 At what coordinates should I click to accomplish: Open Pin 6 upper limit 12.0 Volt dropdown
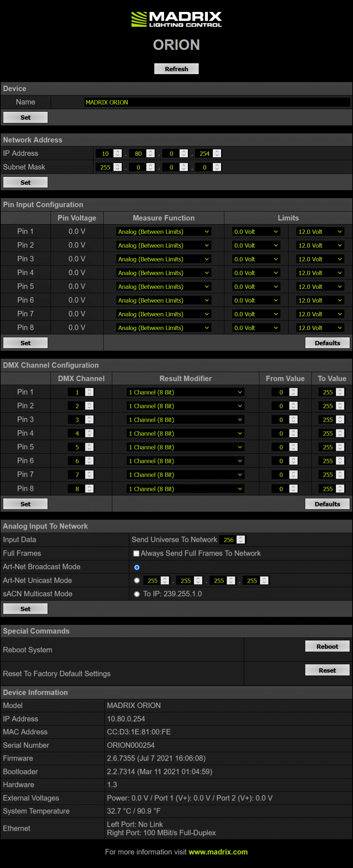pos(320,300)
